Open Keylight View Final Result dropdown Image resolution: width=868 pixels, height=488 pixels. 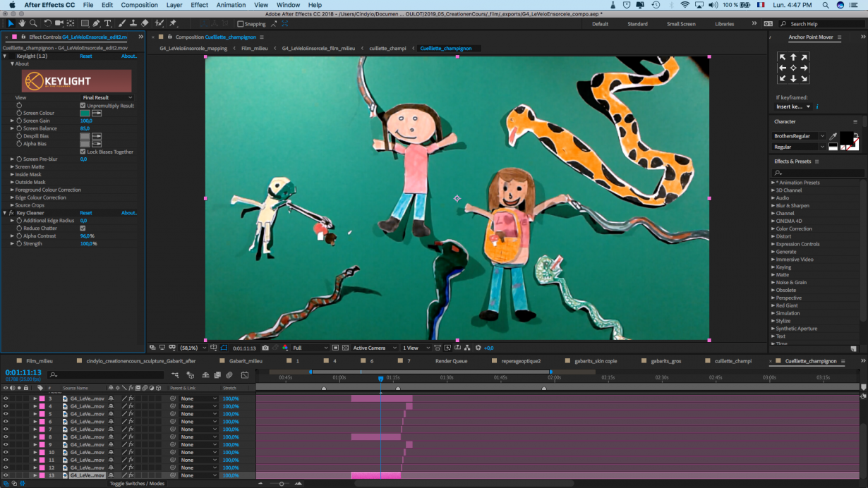coord(107,98)
